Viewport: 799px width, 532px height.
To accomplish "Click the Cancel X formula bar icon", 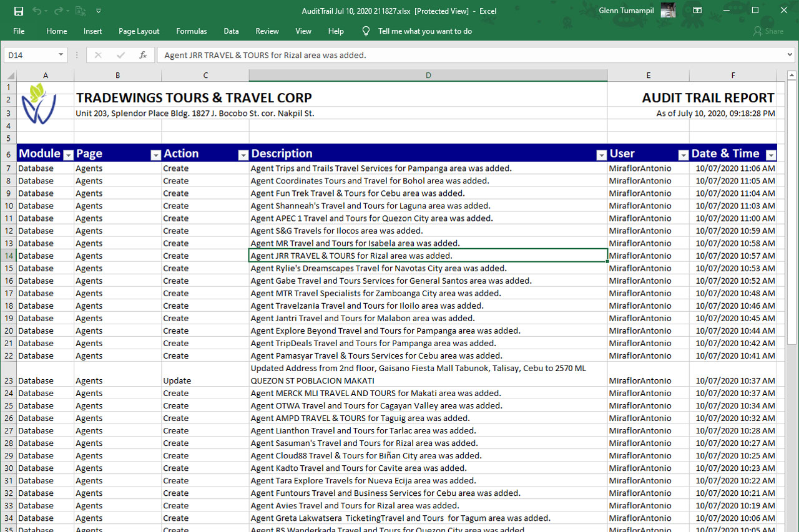I will point(97,55).
